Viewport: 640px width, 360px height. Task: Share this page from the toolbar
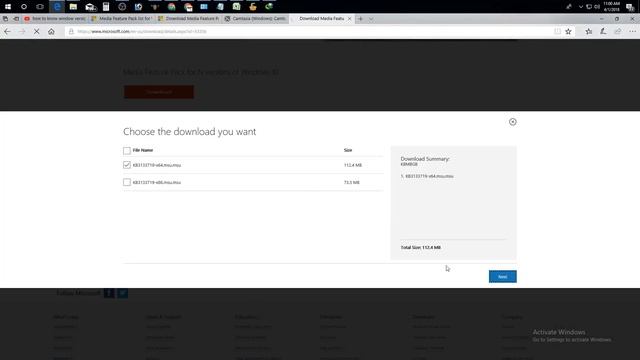tap(618, 31)
